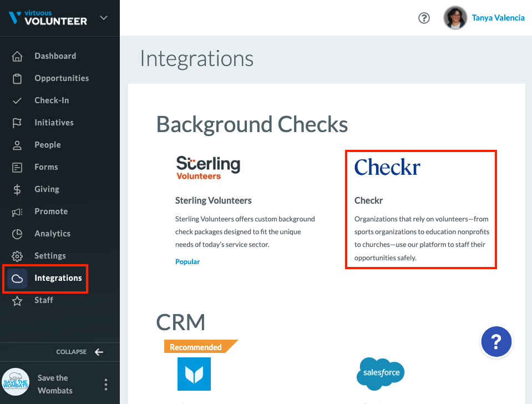
Task: Expand the product switcher chevron
Action: tap(104, 18)
